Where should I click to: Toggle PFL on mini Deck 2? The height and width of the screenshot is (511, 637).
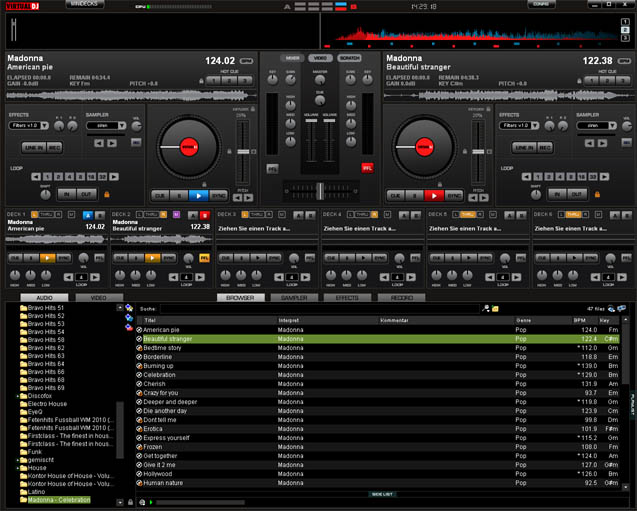(204, 258)
